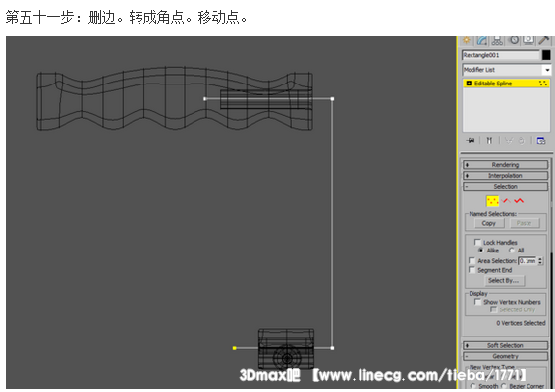This screenshot has height=392, width=555.
Task: Collapse the Selection rollout
Action: pos(505,187)
